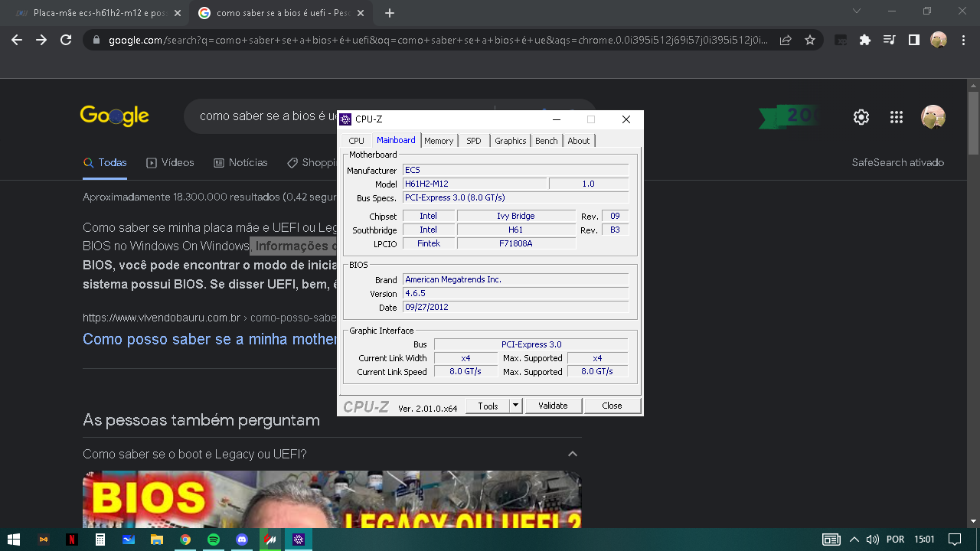Share this page from address bar

pos(786,40)
